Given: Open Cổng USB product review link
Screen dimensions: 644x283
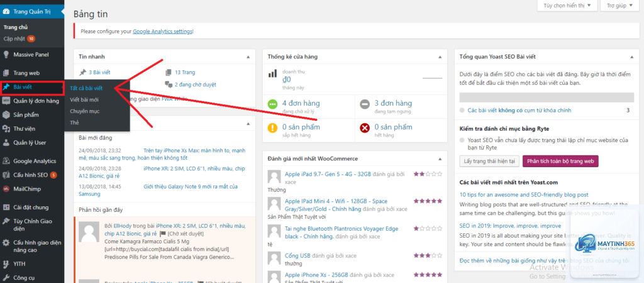Looking at the screenshot, I should coord(297,255).
